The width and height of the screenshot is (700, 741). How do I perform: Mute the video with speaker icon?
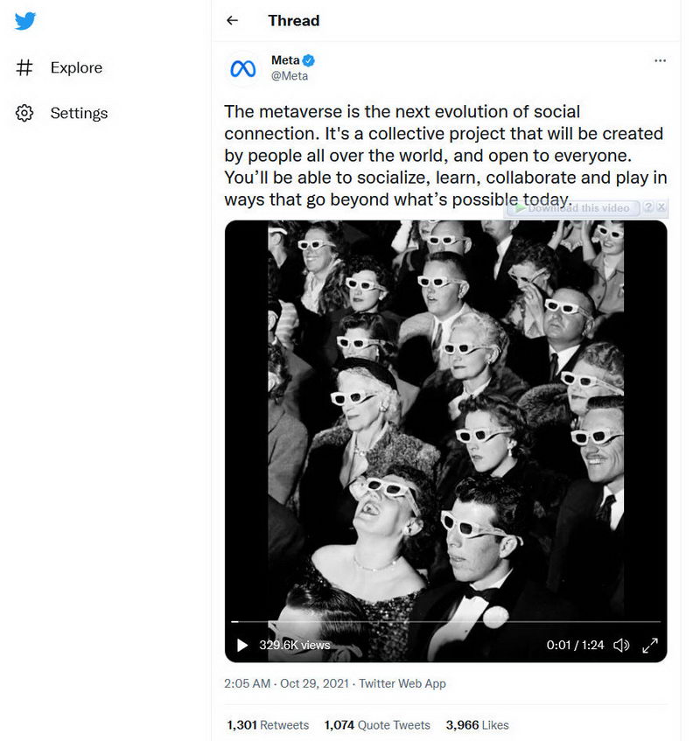pyautogui.click(x=621, y=646)
